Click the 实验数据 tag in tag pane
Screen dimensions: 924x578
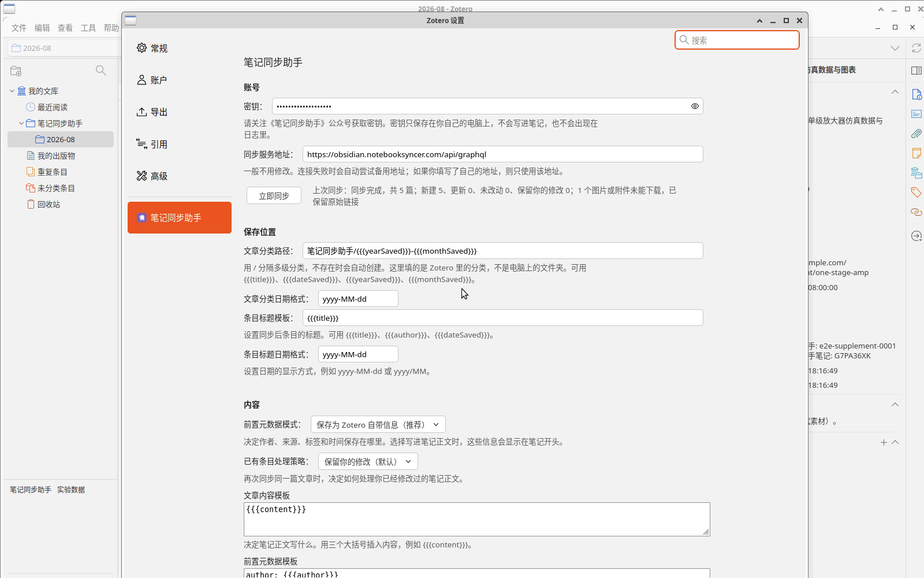click(71, 490)
